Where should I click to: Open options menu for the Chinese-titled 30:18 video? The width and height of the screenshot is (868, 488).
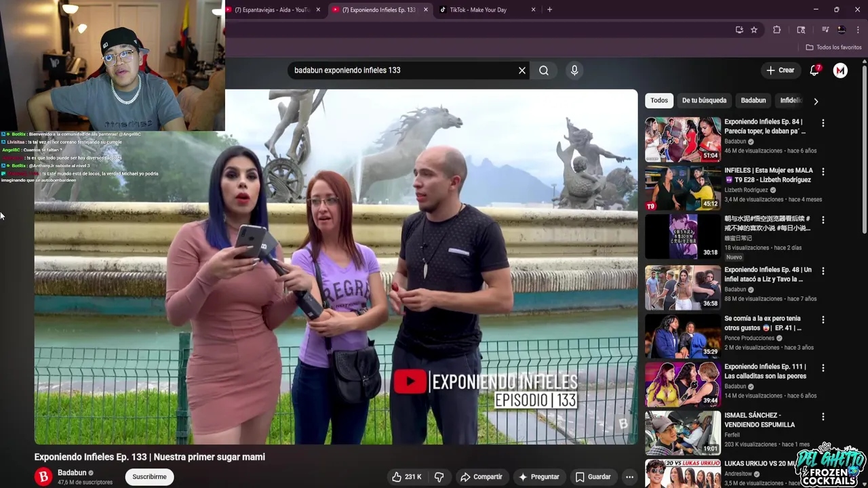[x=823, y=220]
